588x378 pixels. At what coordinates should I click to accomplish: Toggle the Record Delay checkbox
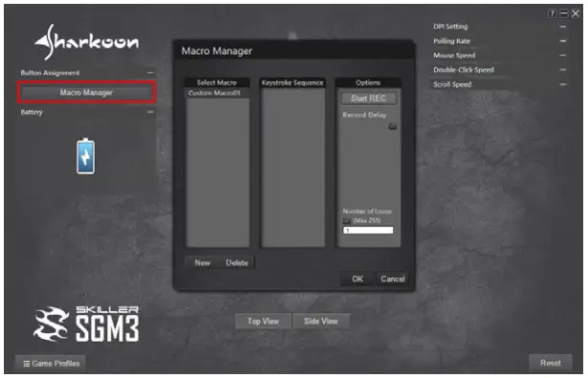pos(392,126)
